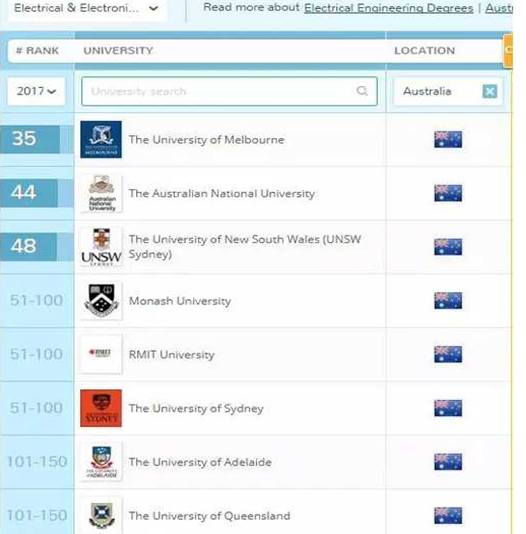
Task: Select the RMIT University logo
Action: (x=101, y=354)
